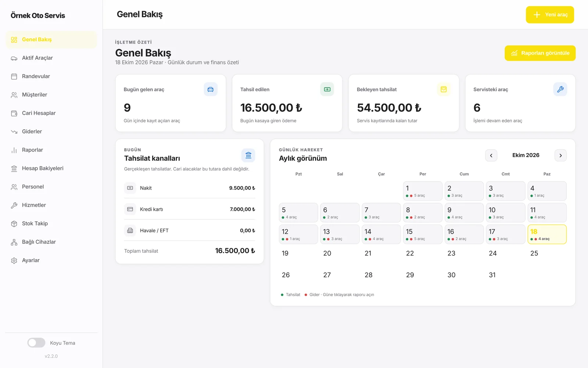Click the Giderler trend-down icon

coord(14,132)
